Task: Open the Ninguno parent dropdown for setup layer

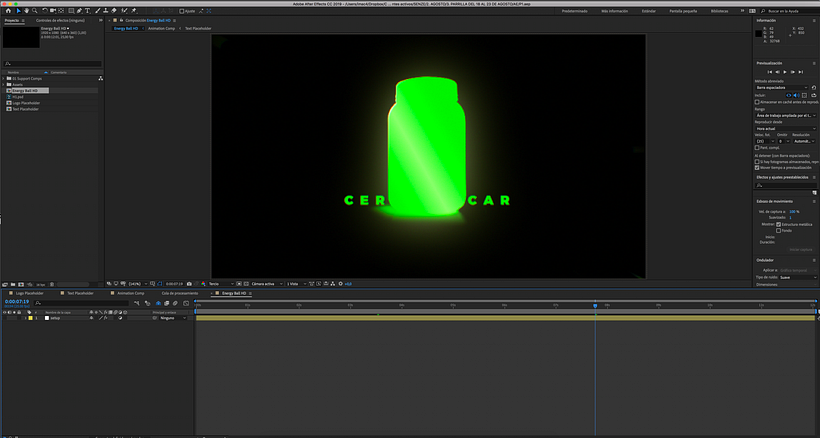Action: 173,318
